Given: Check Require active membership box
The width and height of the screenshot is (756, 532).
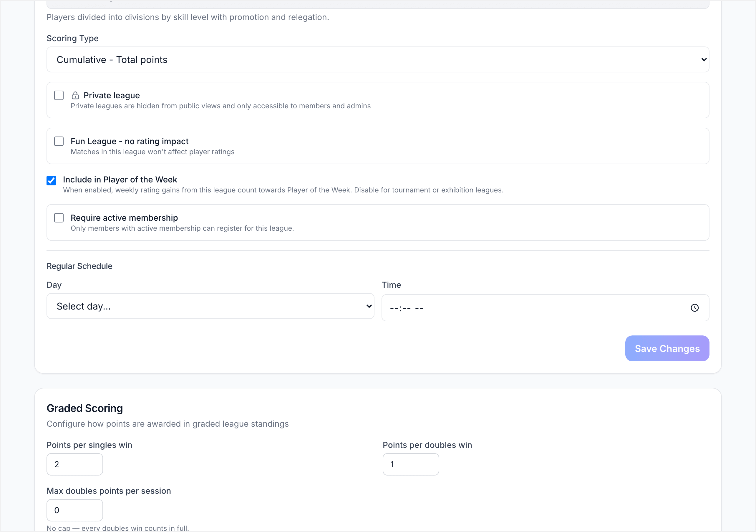Looking at the screenshot, I should click(x=59, y=218).
